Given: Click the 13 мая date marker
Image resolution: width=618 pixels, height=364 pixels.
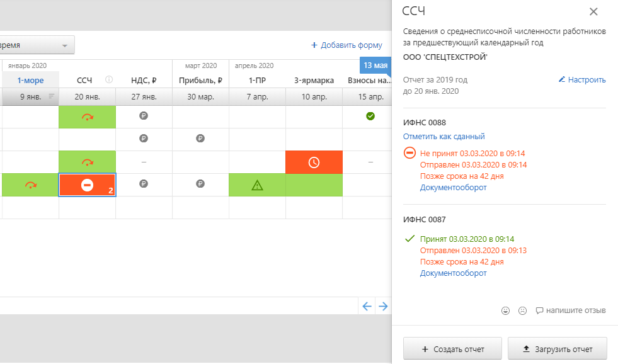Looking at the screenshot, I should click(375, 65).
